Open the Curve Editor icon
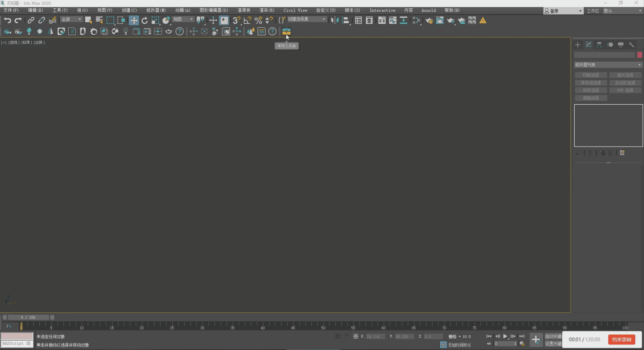Image resolution: width=644 pixels, height=350 pixels. pyautogui.click(x=393, y=20)
